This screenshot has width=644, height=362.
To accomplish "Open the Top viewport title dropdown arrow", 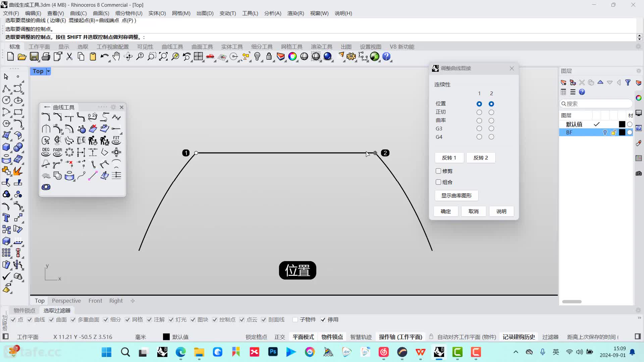I will (x=48, y=71).
